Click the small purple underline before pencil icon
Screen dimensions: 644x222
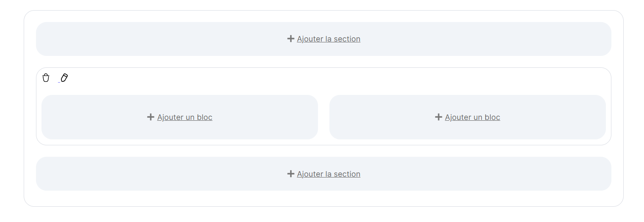59,82
